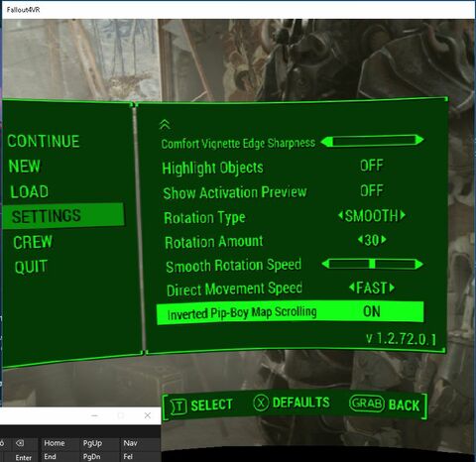
Task: Click the Rotation Amount setting label
Action: [214, 242]
